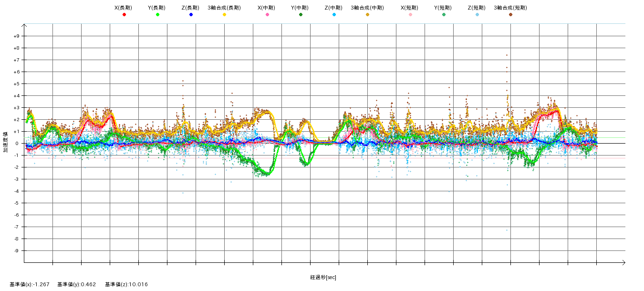
Task: Click the Z(短期) legend label text
Action: click(476, 8)
